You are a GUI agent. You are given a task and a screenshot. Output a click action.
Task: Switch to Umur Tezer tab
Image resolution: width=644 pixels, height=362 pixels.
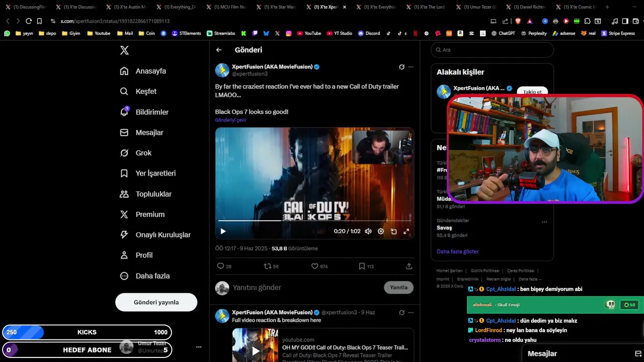(x=476, y=7)
